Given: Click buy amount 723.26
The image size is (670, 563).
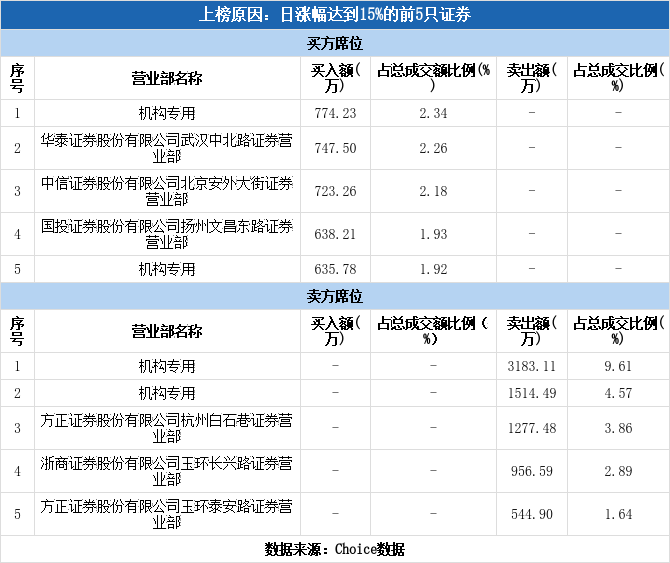Looking at the screenshot, I should pos(335,191).
